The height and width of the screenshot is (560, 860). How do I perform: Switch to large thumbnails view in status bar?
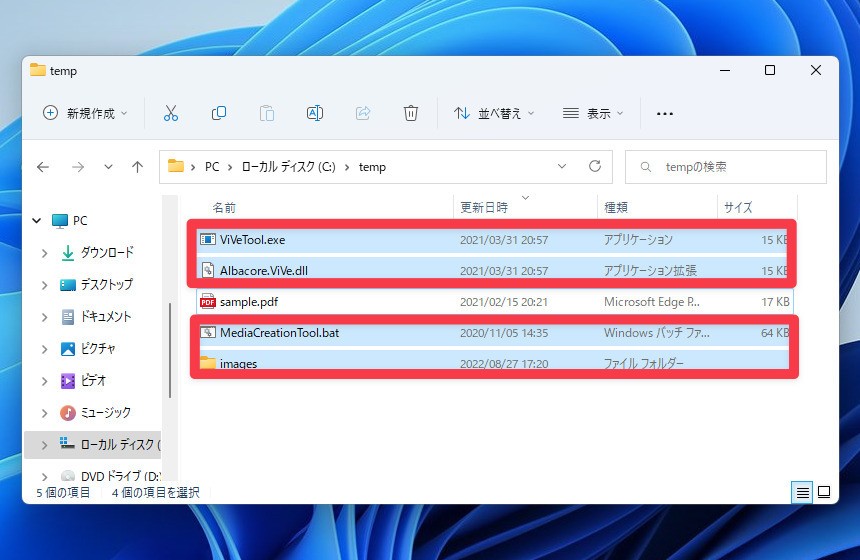824,492
